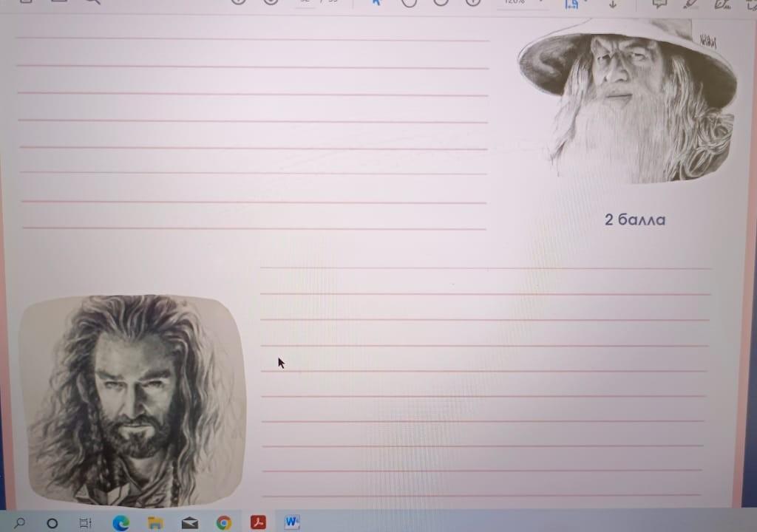Open the comment tool in toolbar
This screenshot has width=757, height=532.
[659, 4]
